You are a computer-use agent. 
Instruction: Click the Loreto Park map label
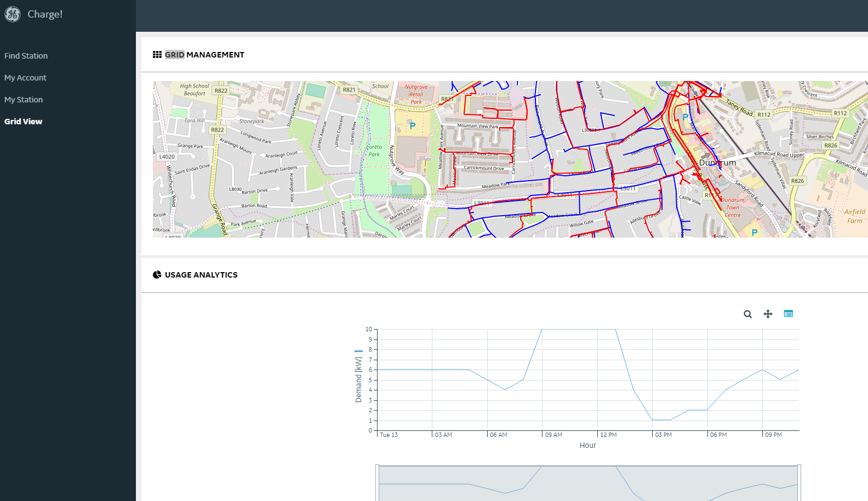374,151
